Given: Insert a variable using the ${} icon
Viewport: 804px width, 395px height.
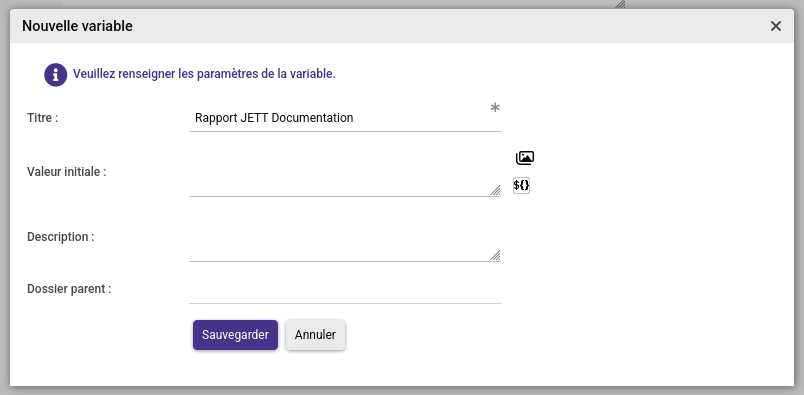Looking at the screenshot, I should tap(521, 185).
